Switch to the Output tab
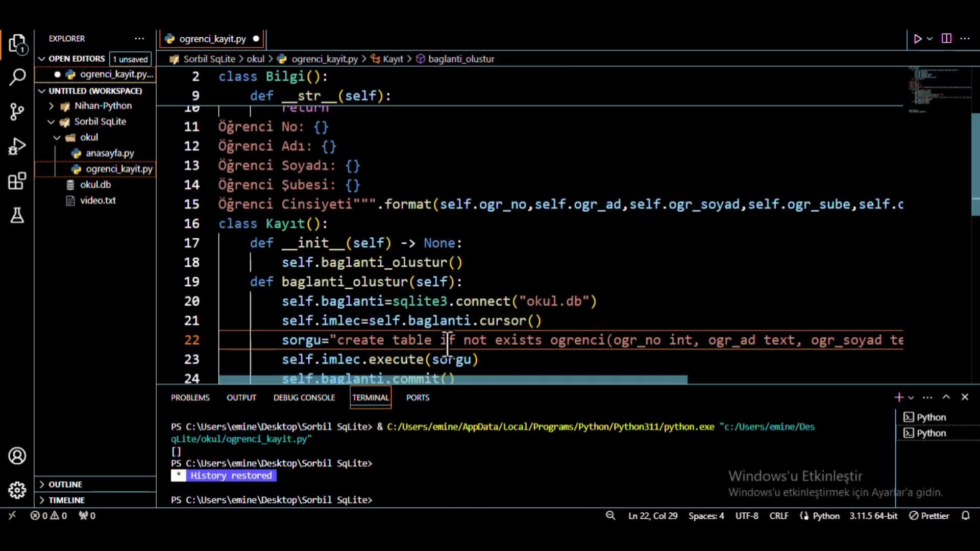This screenshot has width=980, height=551. coord(241,397)
